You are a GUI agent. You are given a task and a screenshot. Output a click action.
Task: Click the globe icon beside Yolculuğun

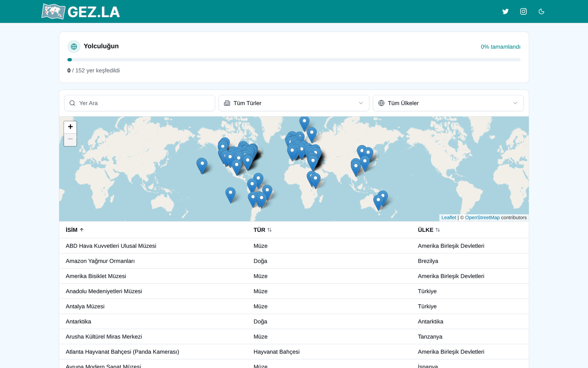tap(74, 47)
